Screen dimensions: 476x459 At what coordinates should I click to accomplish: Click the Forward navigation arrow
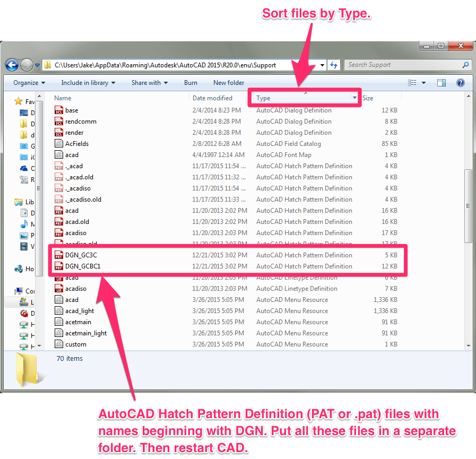25,64
